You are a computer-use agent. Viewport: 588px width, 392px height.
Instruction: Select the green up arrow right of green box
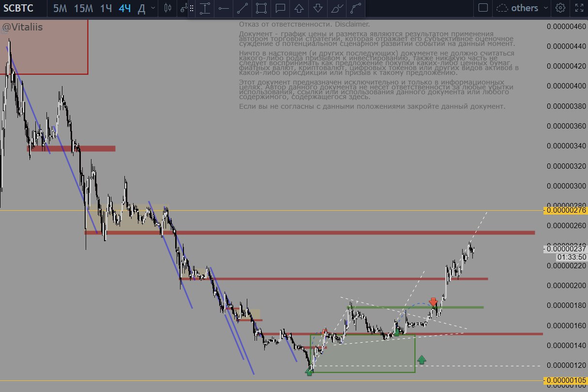tap(422, 359)
